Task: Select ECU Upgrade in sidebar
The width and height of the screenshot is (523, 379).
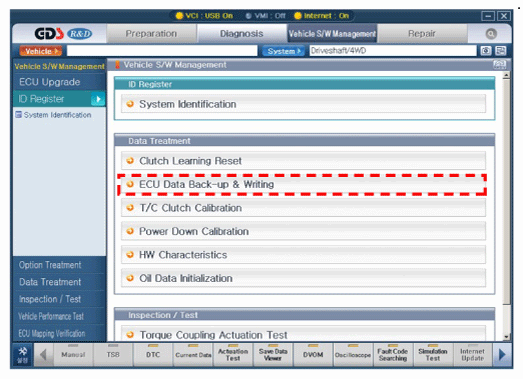Action: click(59, 82)
